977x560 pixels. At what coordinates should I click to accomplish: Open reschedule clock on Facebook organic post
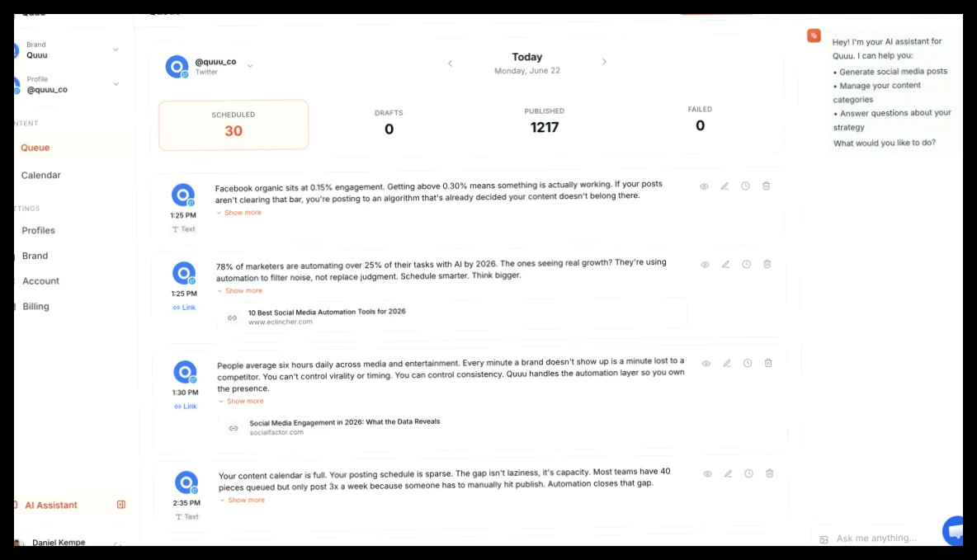(x=745, y=186)
